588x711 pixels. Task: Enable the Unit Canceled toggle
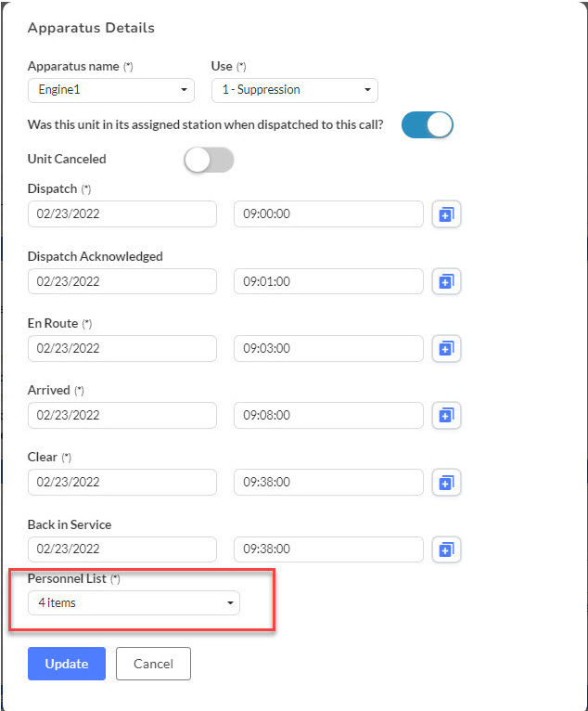[x=209, y=160]
